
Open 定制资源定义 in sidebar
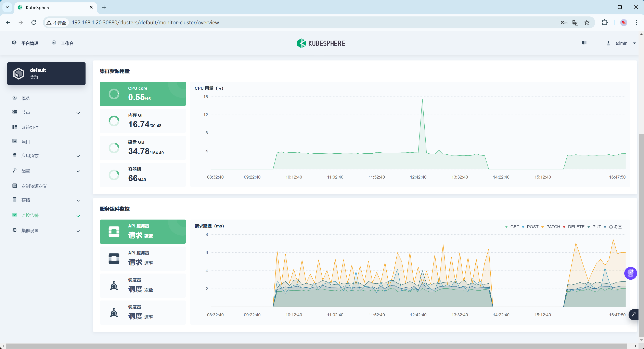click(x=34, y=186)
